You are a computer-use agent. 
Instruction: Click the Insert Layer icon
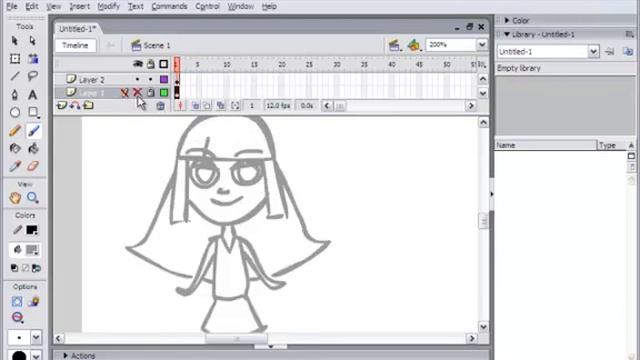coord(62,106)
